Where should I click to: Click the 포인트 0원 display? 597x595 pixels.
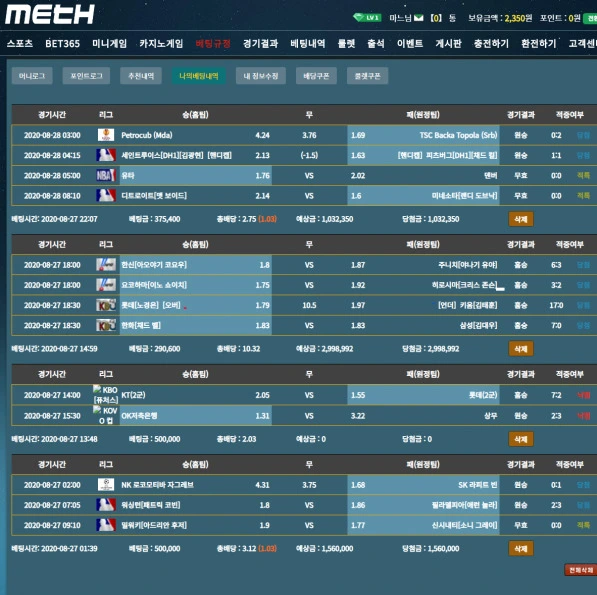click(x=560, y=18)
